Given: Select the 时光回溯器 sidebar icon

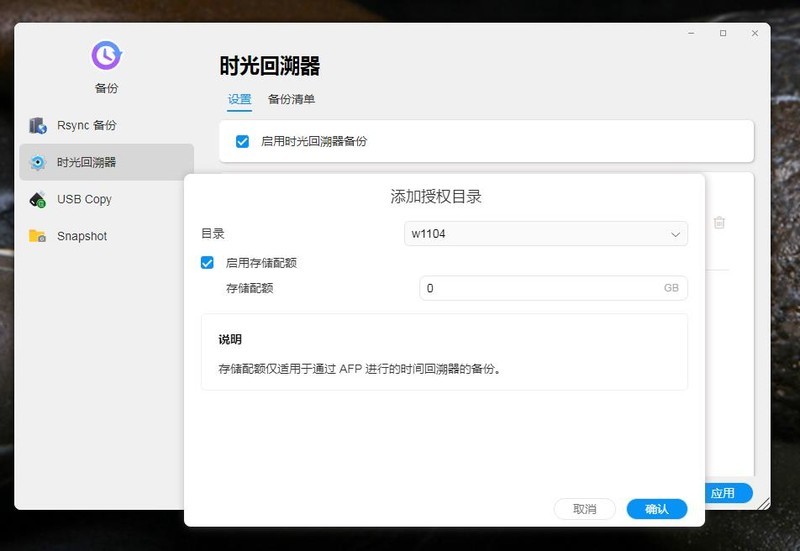Looking at the screenshot, I should (x=38, y=162).
